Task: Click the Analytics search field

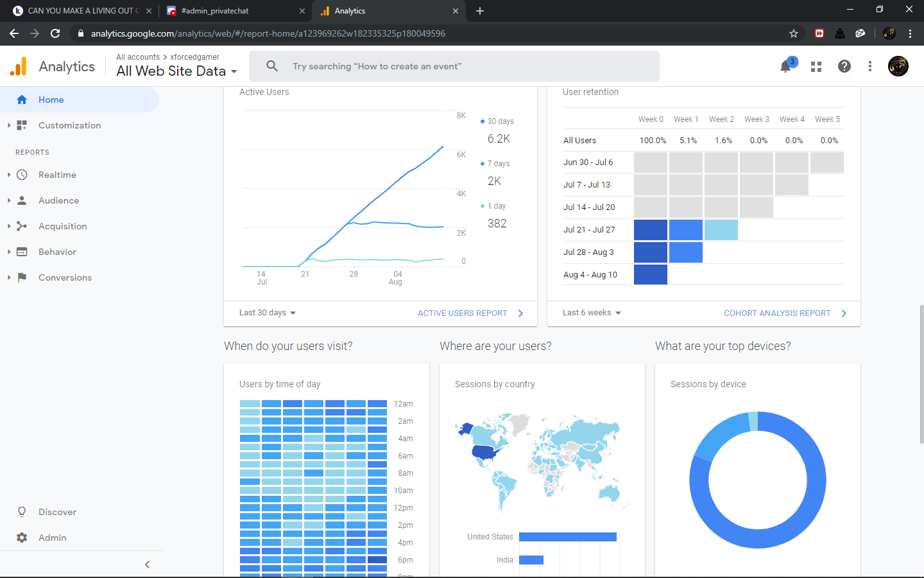Action: pos(454,66)
